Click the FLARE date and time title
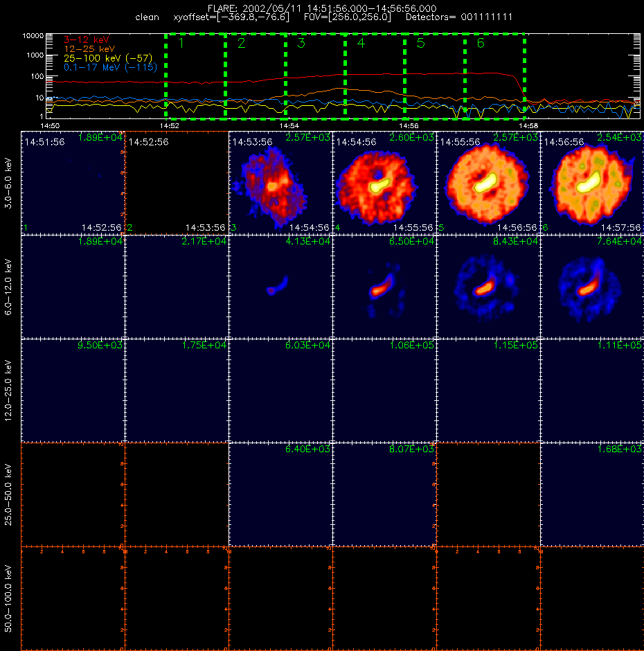This screenshot has height=651, width=644. pyautogui.click(x=322, y=8)
